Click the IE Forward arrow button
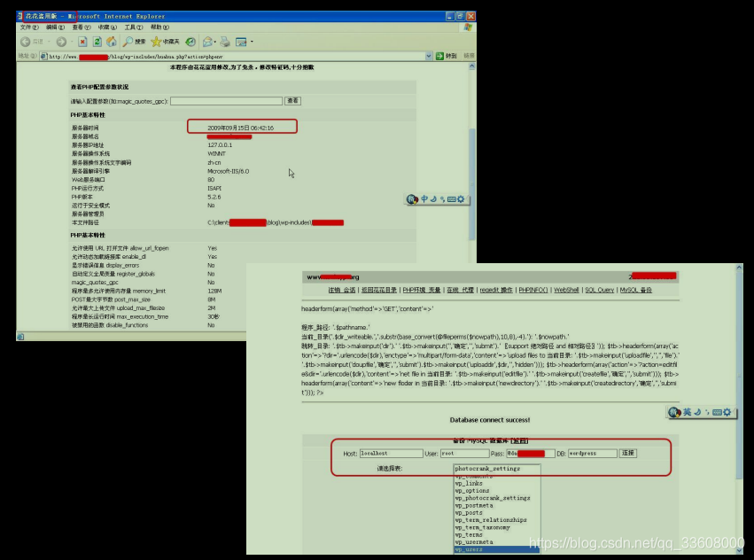Viewport: 754px width, 560px height. coord(61,42)
